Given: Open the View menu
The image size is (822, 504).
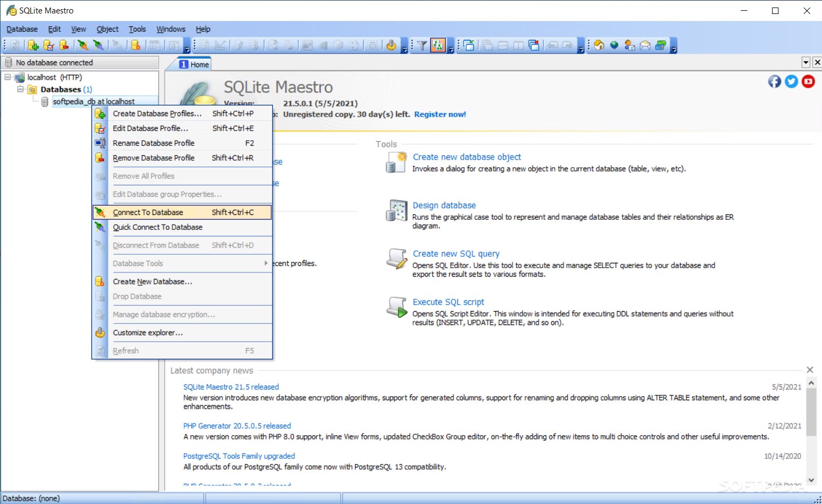Looking at the screenshot, I should (78, 29).
